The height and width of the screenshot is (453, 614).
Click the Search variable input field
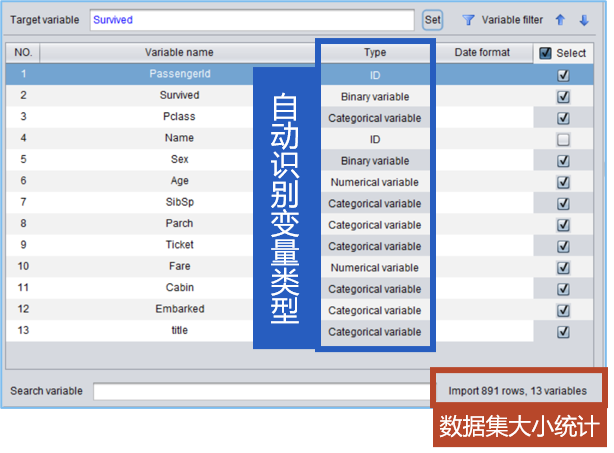click(x=262, y=391)
